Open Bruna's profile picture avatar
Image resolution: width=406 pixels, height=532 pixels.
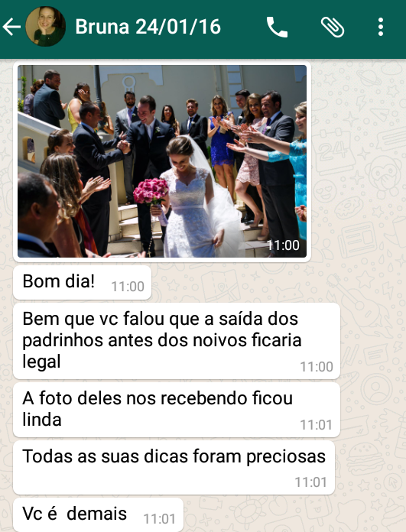pos(45,27)
